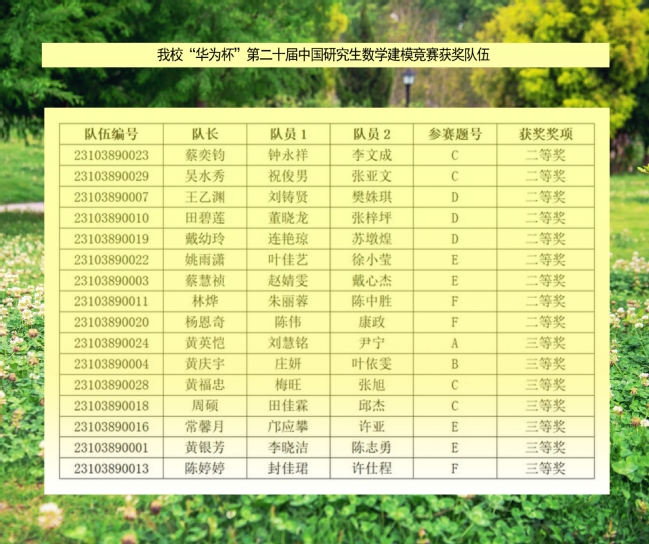
Task: Click member 梅旺 in 队员 1 column
Action: (288, 385)
